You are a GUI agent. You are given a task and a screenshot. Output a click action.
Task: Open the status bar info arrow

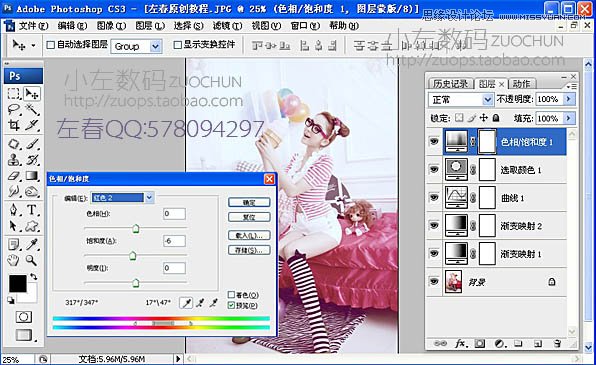[178, 359]
